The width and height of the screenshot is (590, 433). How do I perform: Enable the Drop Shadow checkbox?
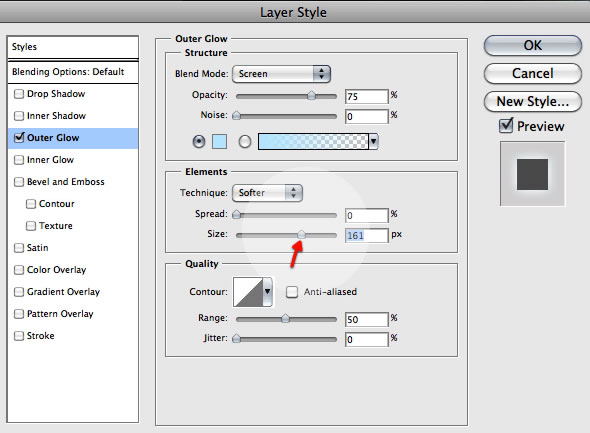click(18, 94)
